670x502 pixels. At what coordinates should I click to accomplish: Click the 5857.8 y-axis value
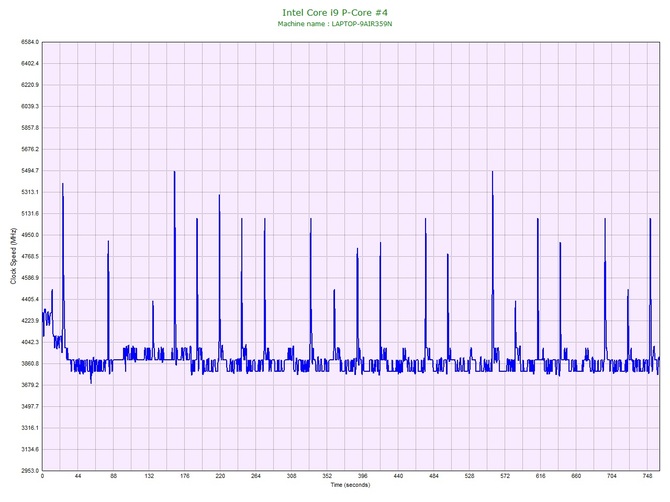click(30, 128)
